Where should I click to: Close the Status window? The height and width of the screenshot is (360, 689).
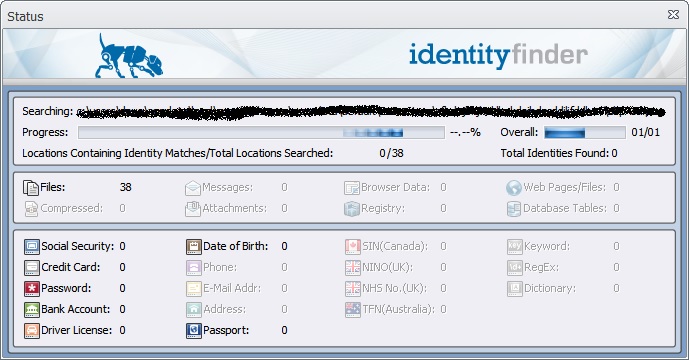[673, 15]
